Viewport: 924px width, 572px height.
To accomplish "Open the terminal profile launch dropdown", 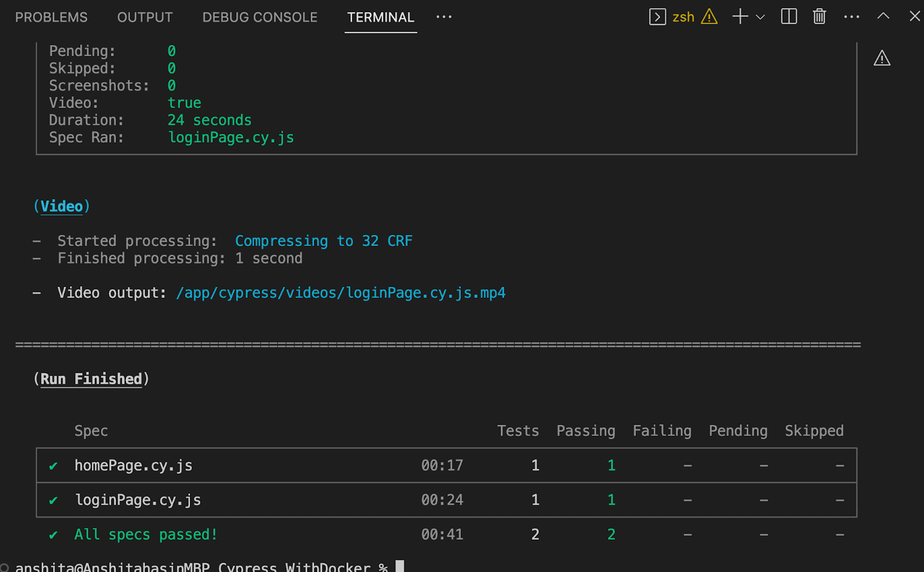I will 760,17.
